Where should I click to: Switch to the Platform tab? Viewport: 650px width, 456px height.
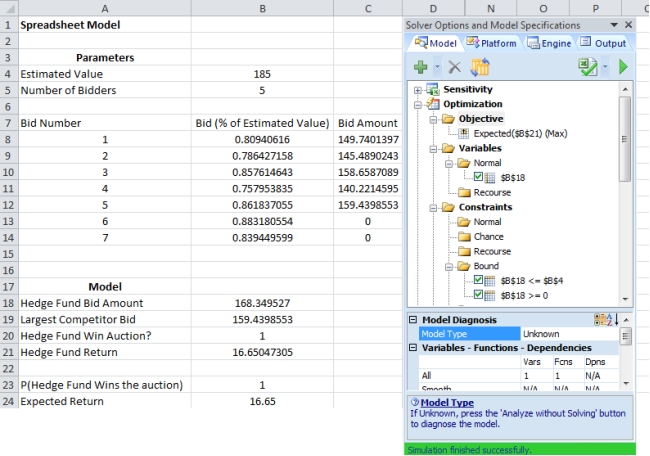click(492, 43)
